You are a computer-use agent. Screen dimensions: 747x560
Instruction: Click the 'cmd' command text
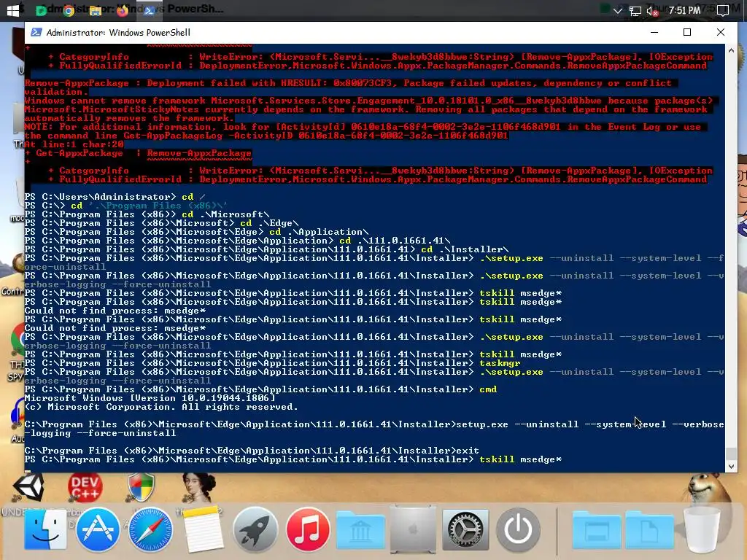(x=488, y=389)
